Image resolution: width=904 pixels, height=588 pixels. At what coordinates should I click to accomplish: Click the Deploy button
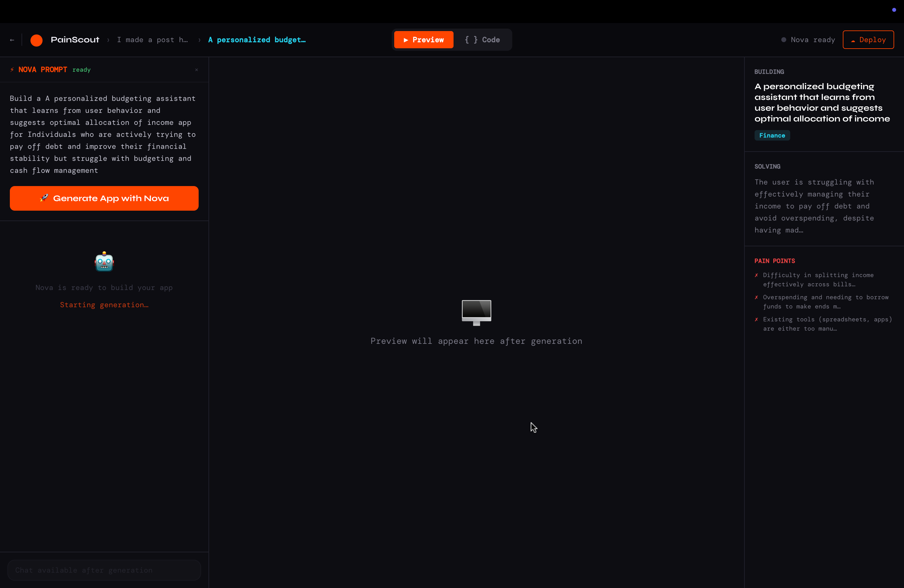click(868, 40)
